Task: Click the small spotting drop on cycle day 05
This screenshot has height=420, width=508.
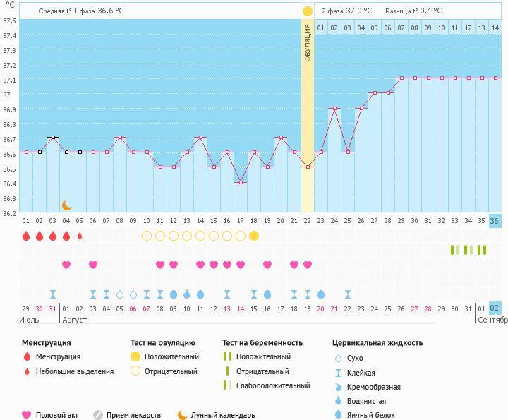Action: (80, 236)
